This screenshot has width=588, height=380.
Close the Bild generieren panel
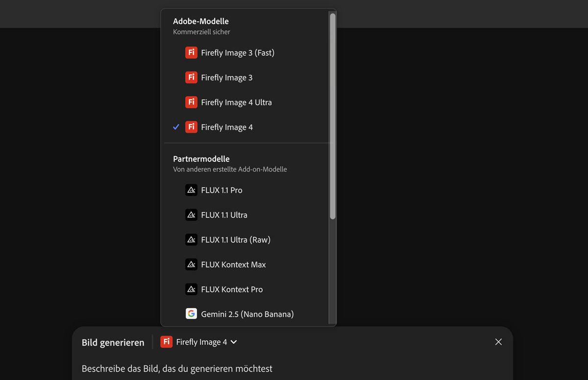(x=498, y=342)
